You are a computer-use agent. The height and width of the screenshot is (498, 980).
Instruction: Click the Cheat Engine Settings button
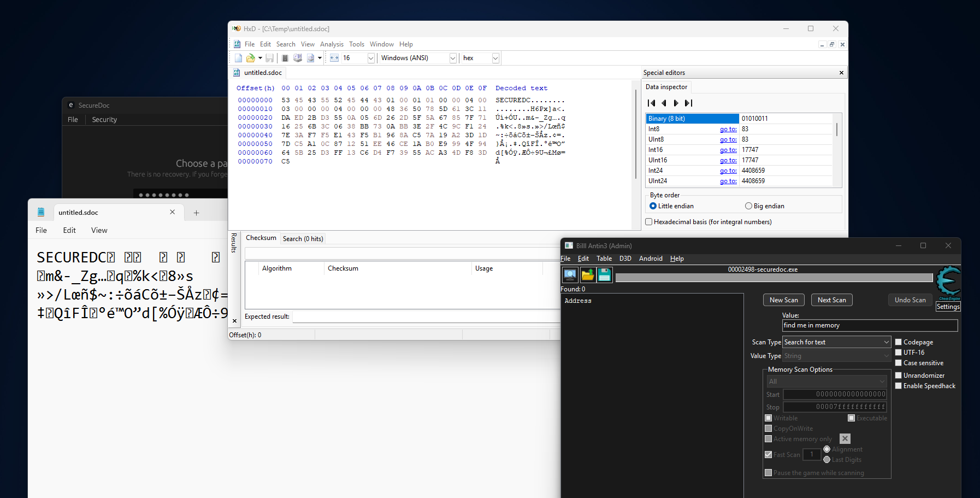(x=948, y=307)
